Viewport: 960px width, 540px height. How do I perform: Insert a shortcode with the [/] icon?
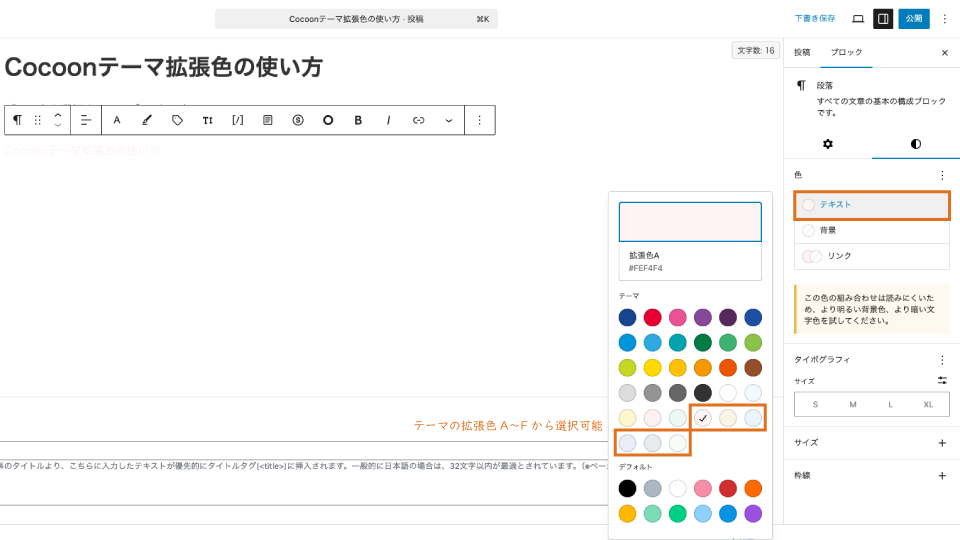(x=238, y=120)
